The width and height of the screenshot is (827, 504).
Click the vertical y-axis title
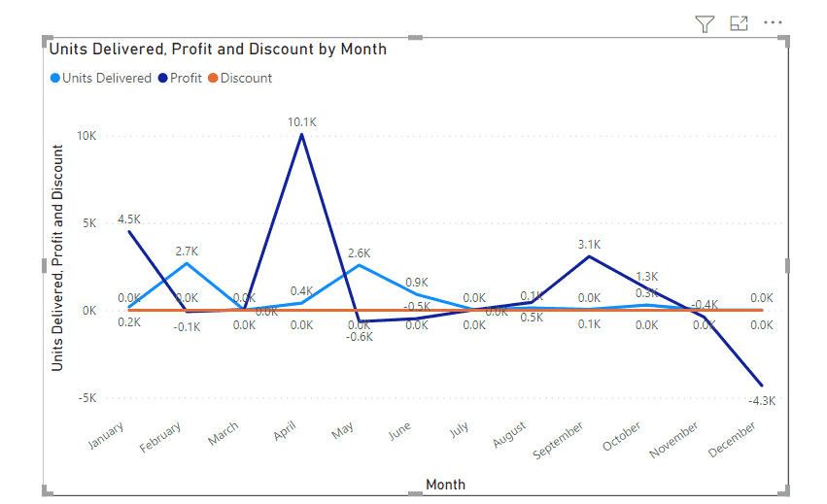click(57, 257)
